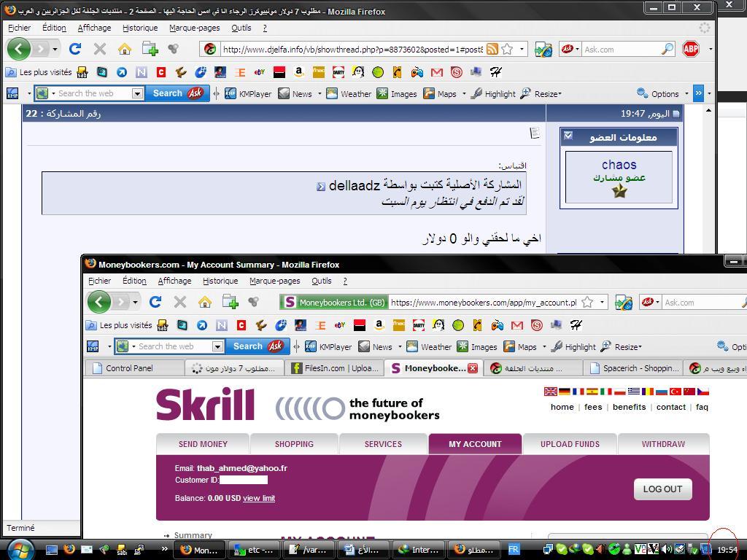The image size is (747, 560).
Task: Open the contact link in the Skrill header
Action: pyautogui.click(x=671, y=407)
